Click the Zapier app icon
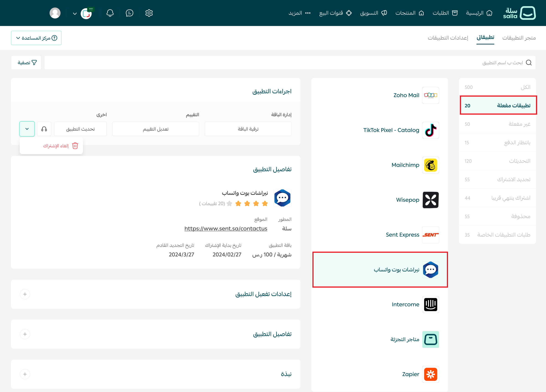 (x=430, y=374)
